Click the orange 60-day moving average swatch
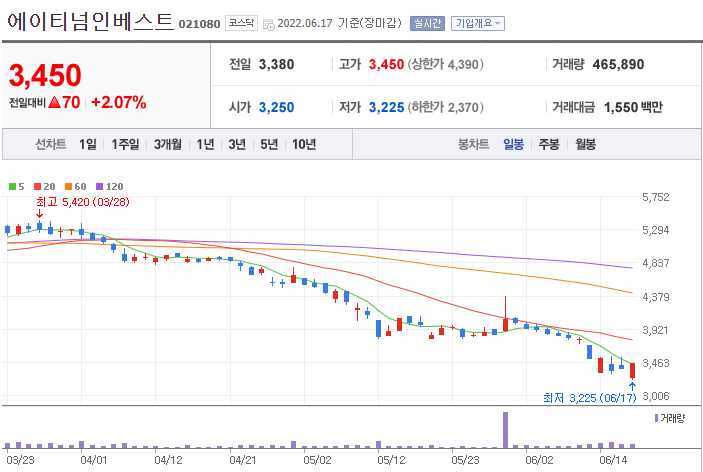The image size is (703, 472). point(68,186)
